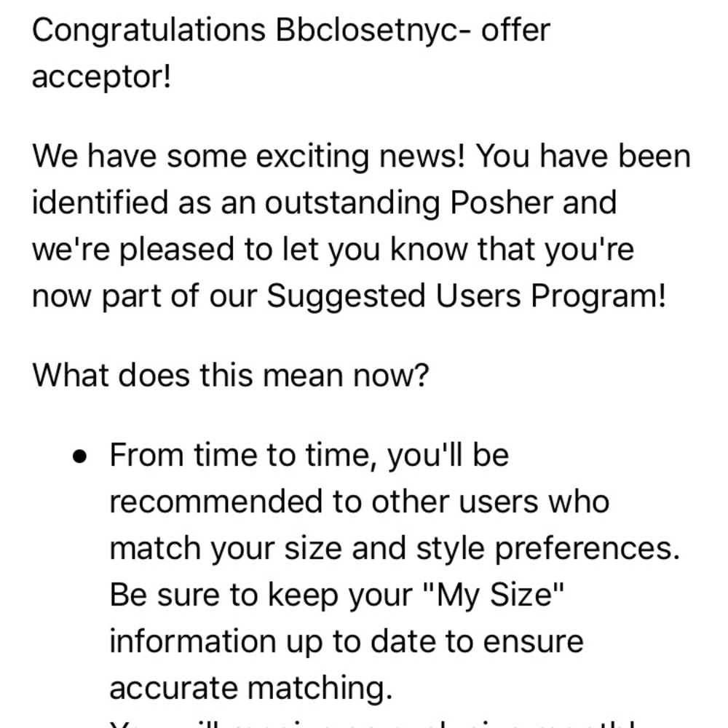Click the phrase "From time to time"

[x=245, y=456]
